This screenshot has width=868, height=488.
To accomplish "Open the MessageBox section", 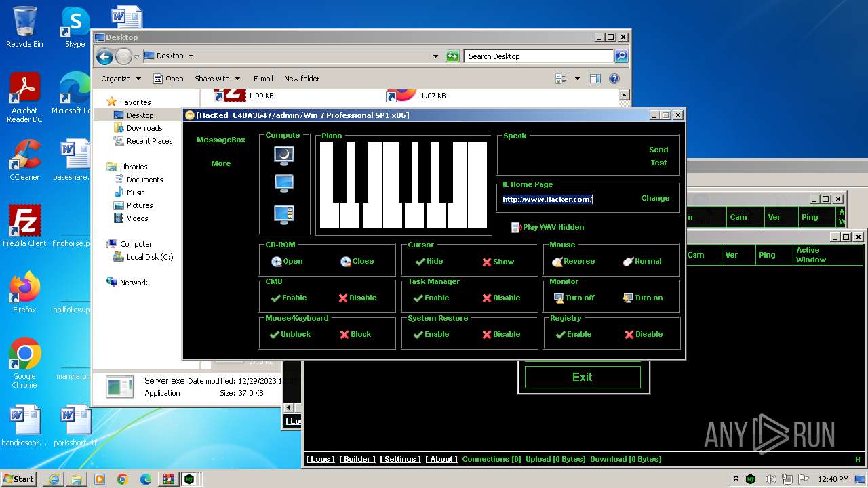I will (x=221, y=140).
